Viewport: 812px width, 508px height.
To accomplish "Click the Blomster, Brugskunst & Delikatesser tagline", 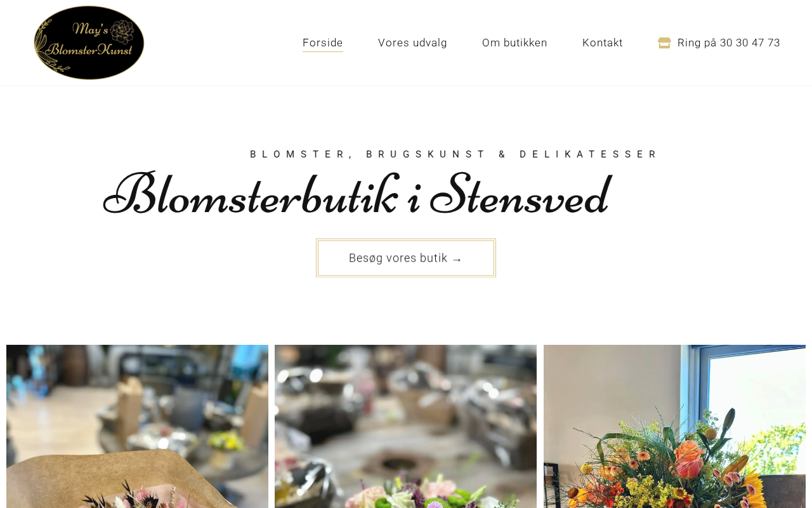I will pyautogui.click(x=454, y=154).
